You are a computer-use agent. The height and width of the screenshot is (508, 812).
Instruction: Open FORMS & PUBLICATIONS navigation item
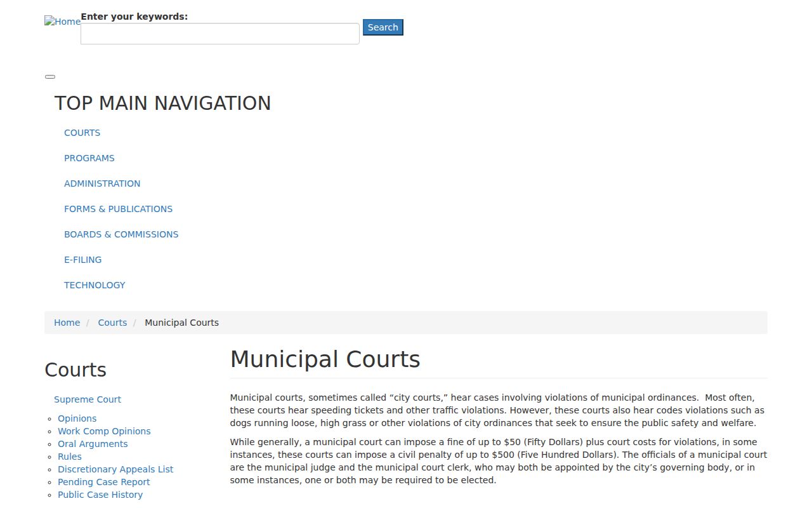(118, 209)
